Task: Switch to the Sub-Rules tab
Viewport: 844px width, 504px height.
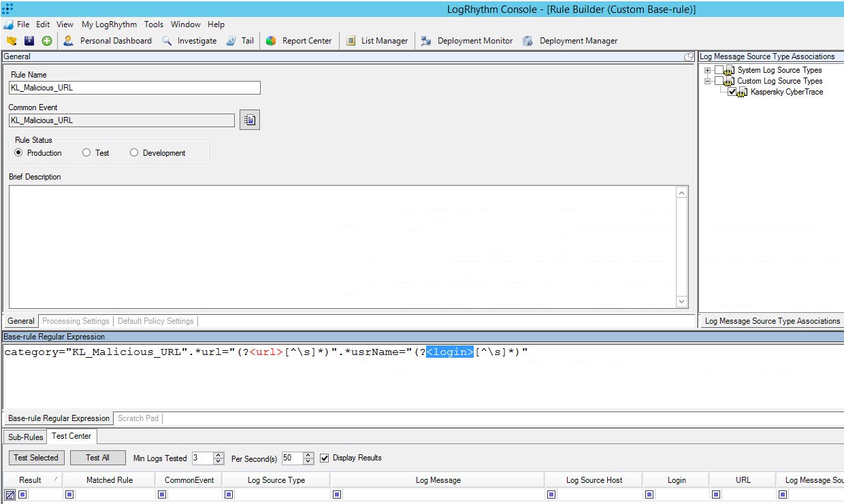Action: pos(25,437)
